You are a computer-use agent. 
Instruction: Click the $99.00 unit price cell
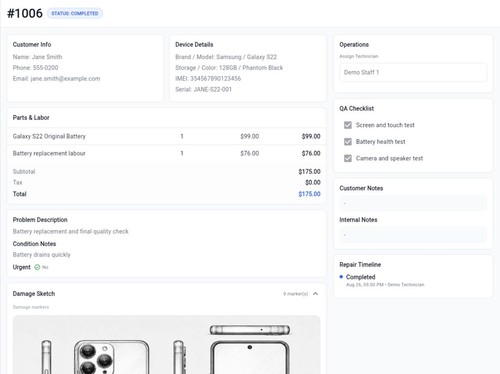[249, 136]
